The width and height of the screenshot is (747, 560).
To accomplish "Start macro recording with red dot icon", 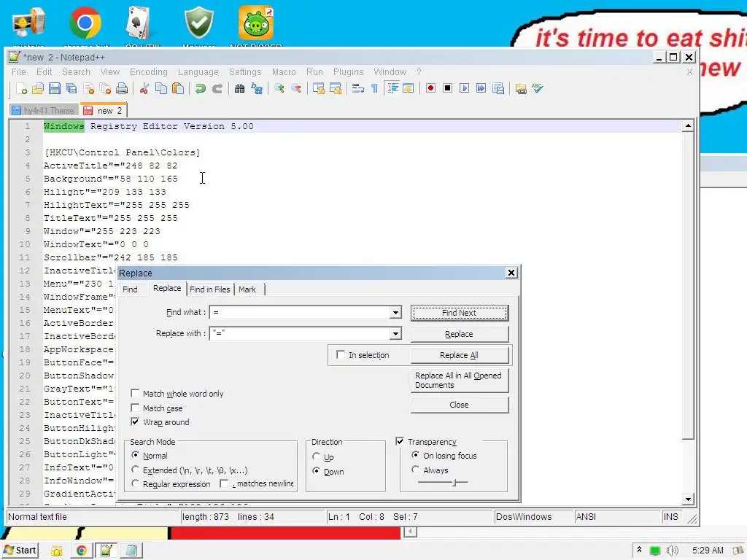I will pyautogui.click(x=430, y=88).
